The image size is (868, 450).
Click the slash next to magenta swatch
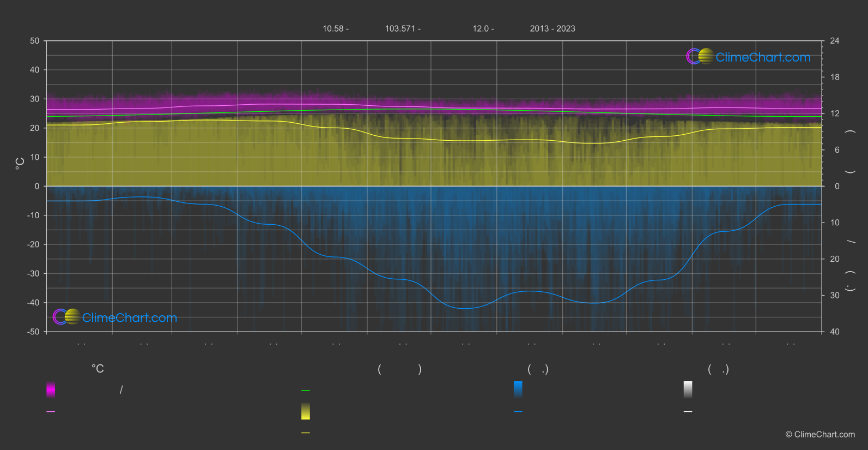pos(121,389)
